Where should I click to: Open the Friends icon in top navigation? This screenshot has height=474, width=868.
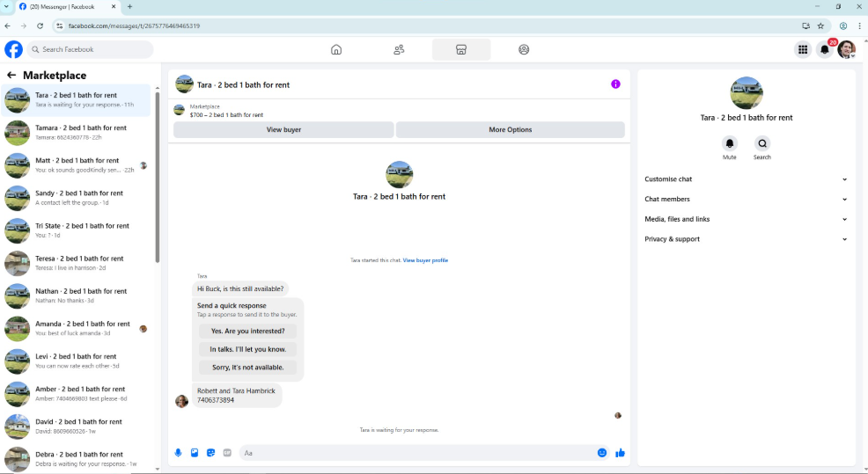tap(399, 50)
